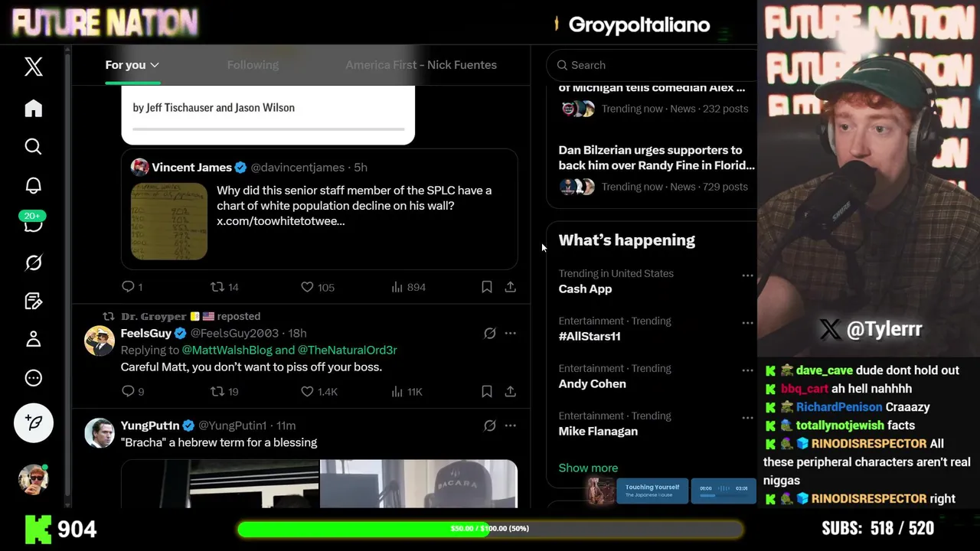
Task: Open the Articles/lists sidebar icon
Action: (33, 301)
